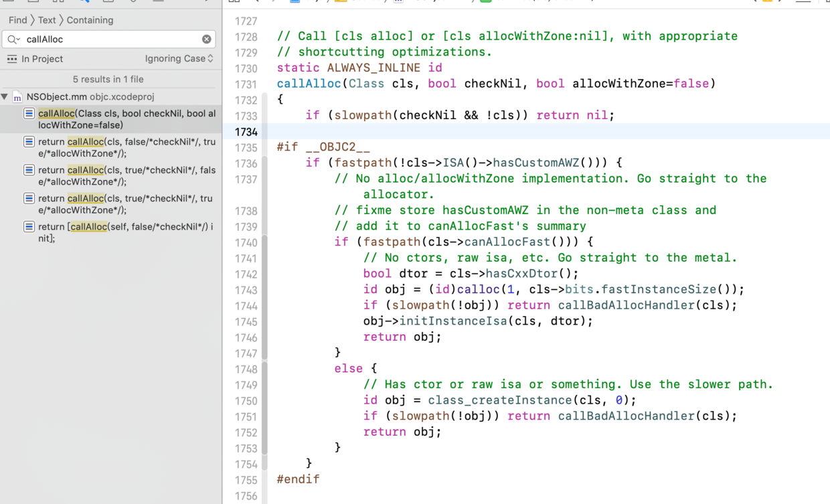Viewport: 830px width, 504px height.
Task: Change search scope via In Project
Action: pos(42,59)
